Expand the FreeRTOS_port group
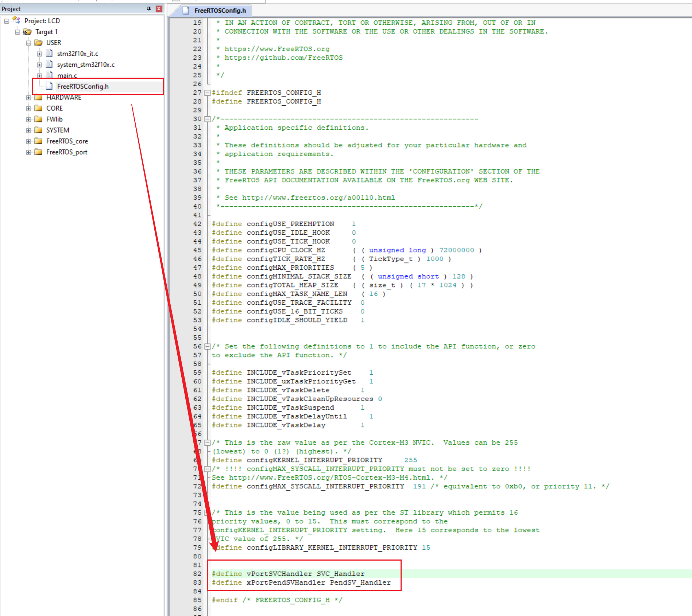Viewport: 692px width, 616px height. tap(28, 152)
